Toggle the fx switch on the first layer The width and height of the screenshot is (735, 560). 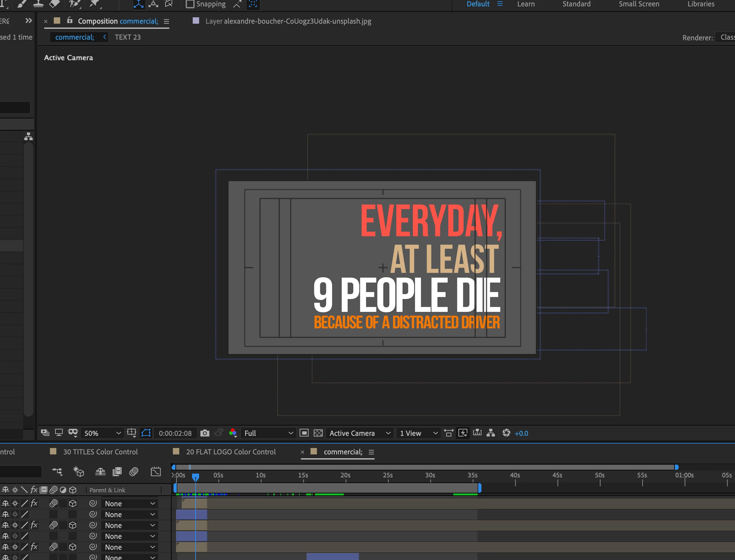click(34, 503)
